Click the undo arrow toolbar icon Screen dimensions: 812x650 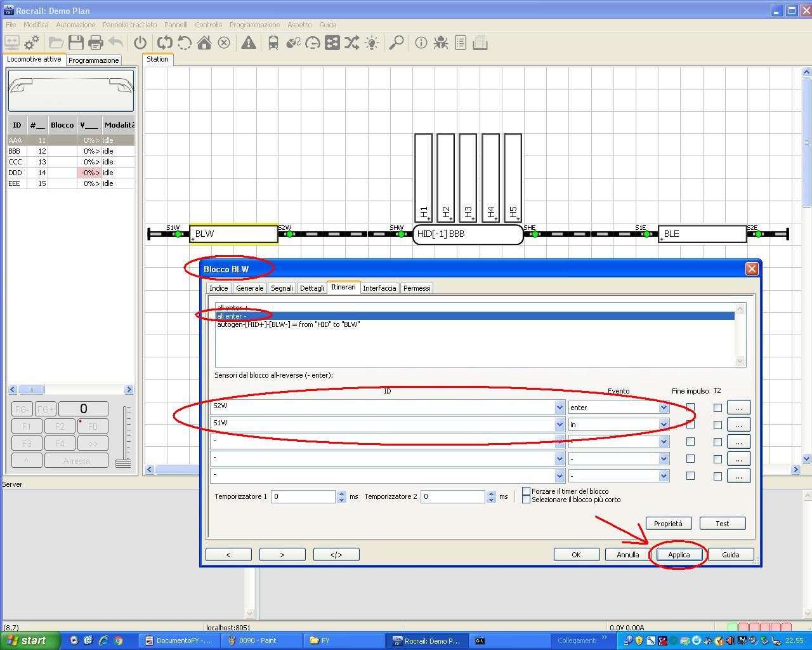pyautogui.click(x=115, y=43)
